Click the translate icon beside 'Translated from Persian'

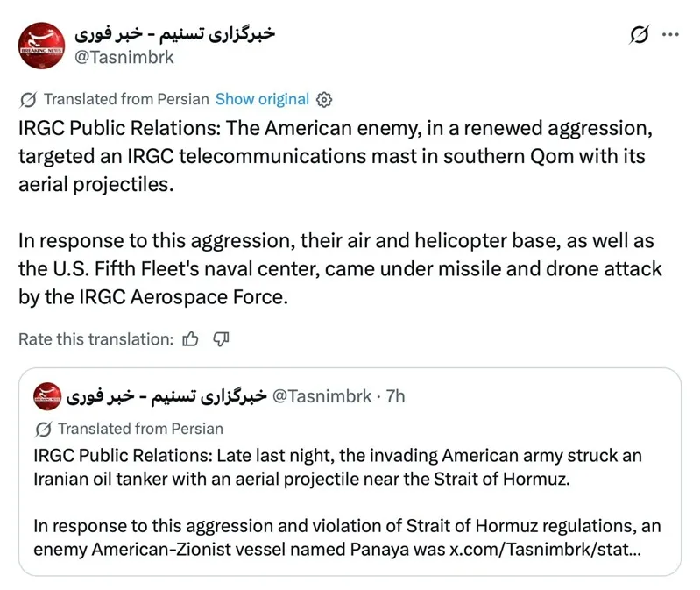pyautogui.click(x=28, y=100)
